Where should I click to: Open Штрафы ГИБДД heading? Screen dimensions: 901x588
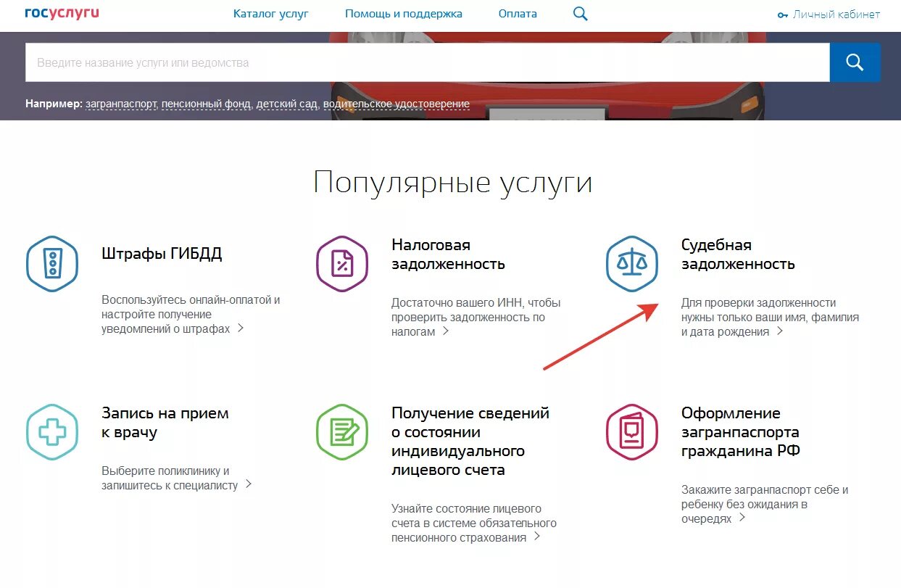(x=162, y=254)
